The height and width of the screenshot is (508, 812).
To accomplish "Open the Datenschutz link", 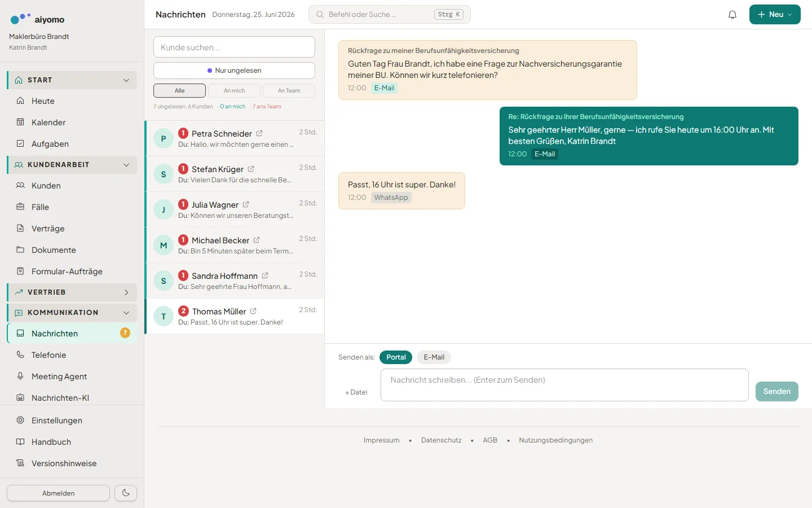I will (441, 440).
